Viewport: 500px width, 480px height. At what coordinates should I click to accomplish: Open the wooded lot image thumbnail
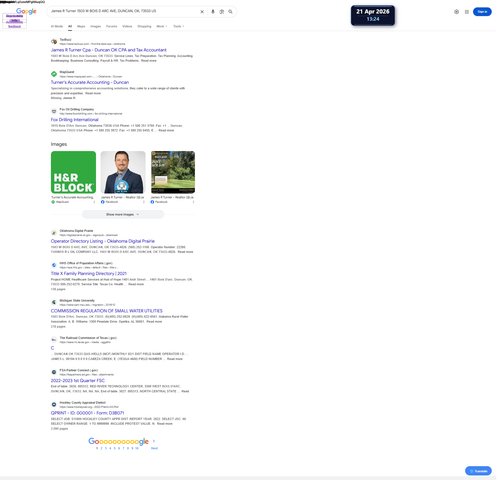pyautogui.click(x=173, y=172)
